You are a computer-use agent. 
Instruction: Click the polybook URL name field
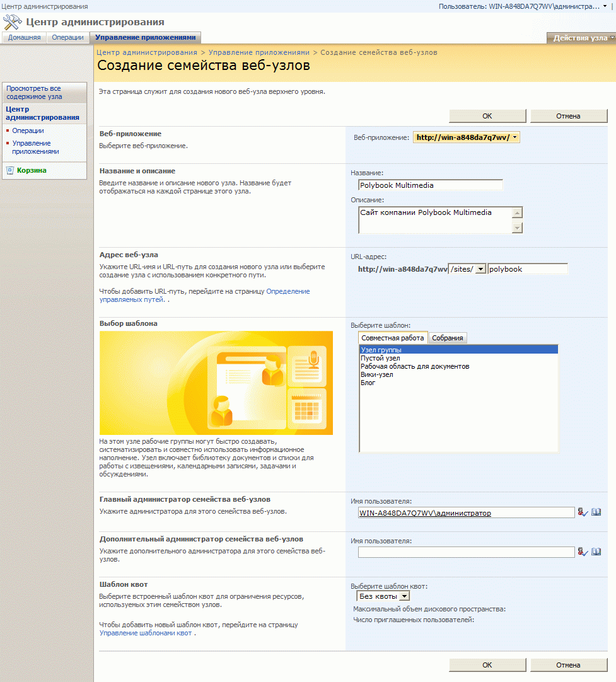tap(528, 269)
